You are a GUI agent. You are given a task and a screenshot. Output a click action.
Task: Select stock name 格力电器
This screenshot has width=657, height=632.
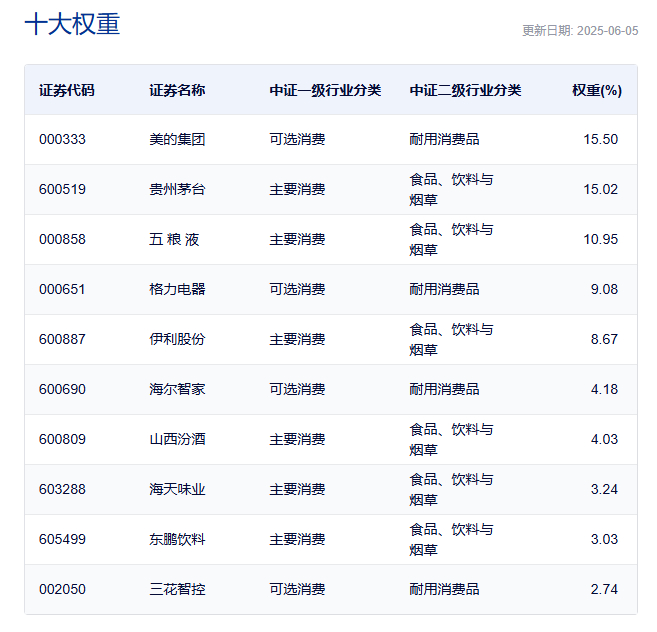pos(177,289)
